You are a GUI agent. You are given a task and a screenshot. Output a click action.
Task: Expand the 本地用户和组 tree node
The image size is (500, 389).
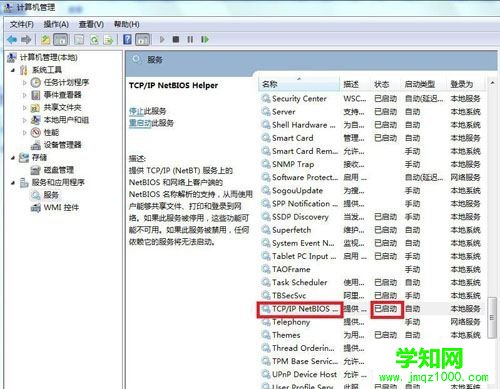pos(24,120)
